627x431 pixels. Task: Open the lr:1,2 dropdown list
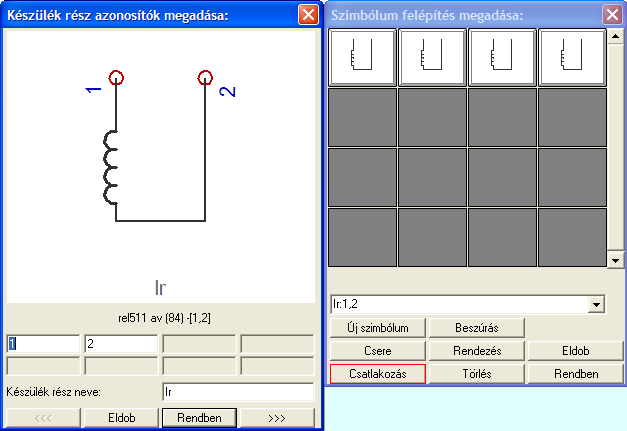click(596, 305)
